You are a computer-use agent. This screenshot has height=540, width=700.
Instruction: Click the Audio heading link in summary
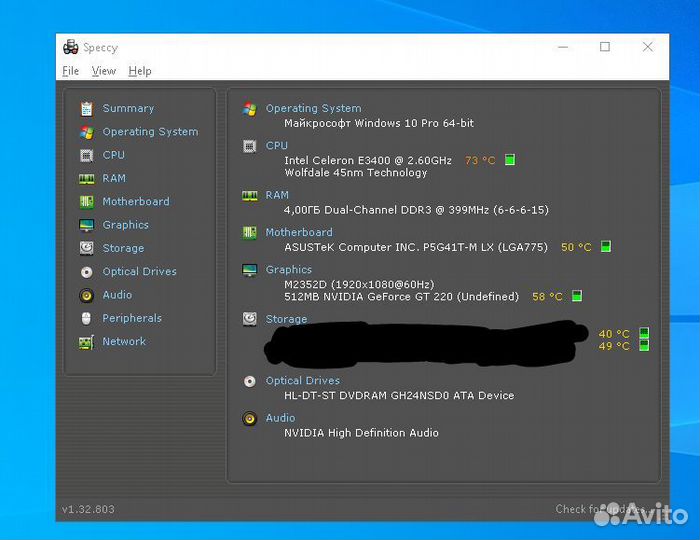pyautogui.click(x=280, y=418)
